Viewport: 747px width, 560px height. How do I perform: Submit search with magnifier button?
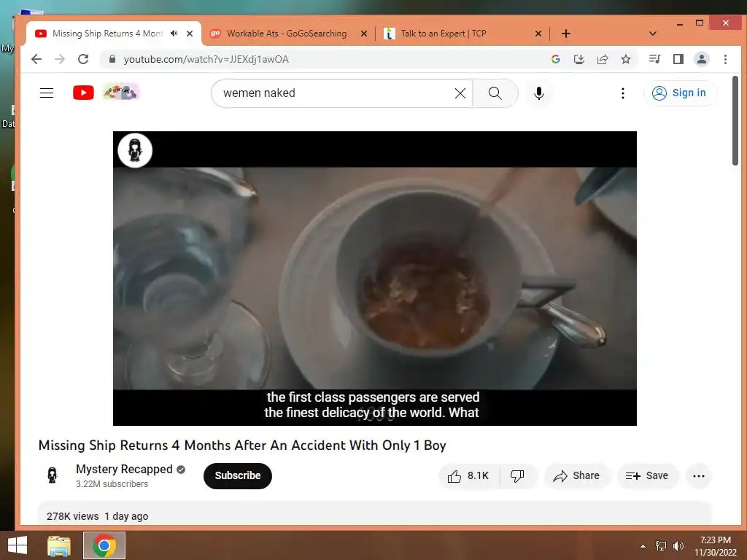click(495, 93)
